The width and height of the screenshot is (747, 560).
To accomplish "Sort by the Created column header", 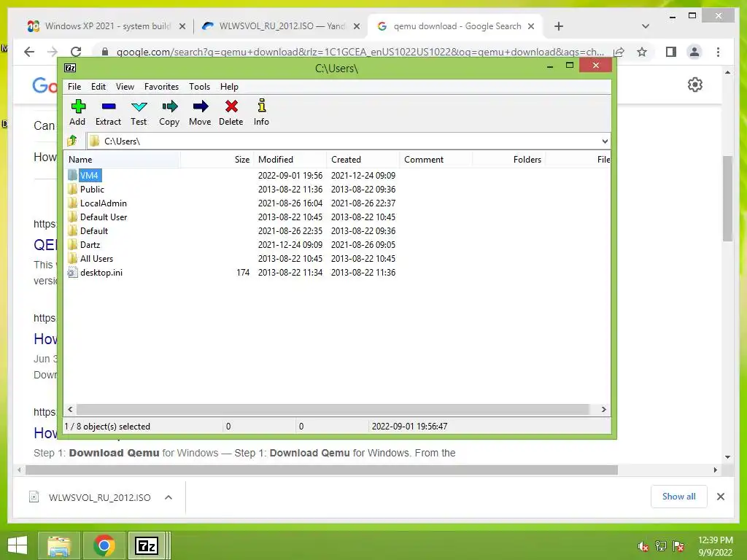I will click(x=363, y=160).
